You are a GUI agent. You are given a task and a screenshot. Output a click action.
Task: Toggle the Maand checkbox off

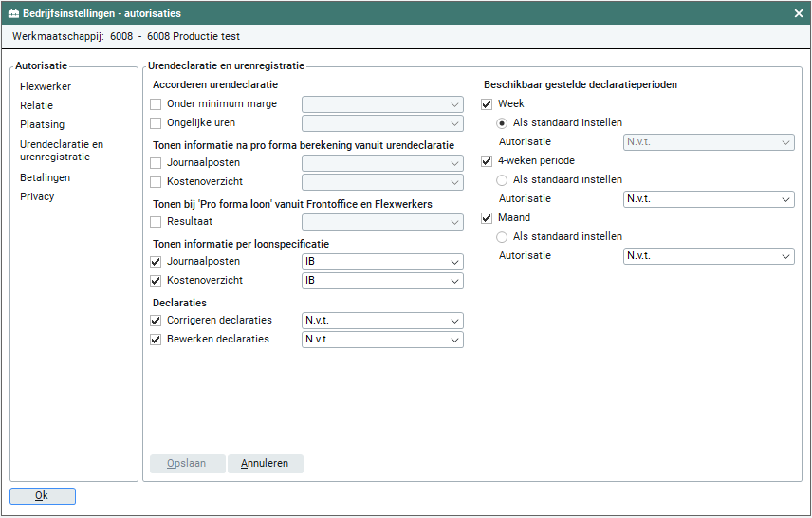(x=488, y=218)
